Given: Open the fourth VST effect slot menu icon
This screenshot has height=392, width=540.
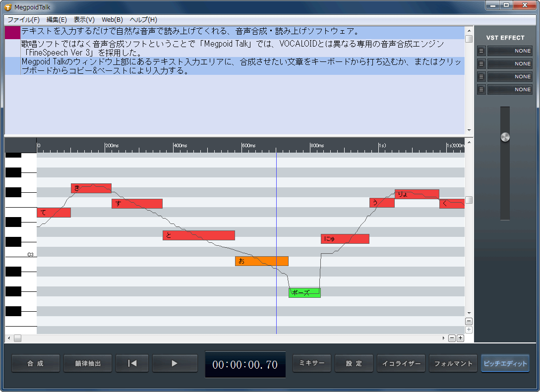Looking at the screenshot, I should (481, 90).
